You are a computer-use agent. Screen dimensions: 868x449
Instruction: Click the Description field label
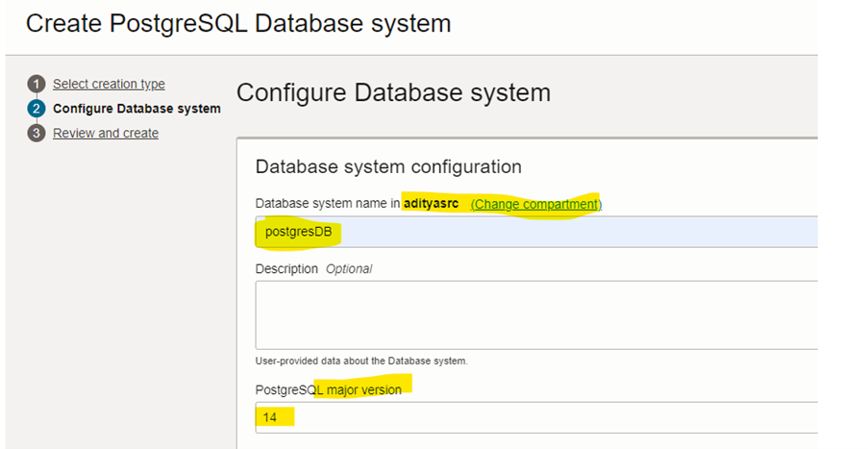(x=286, y=269)
